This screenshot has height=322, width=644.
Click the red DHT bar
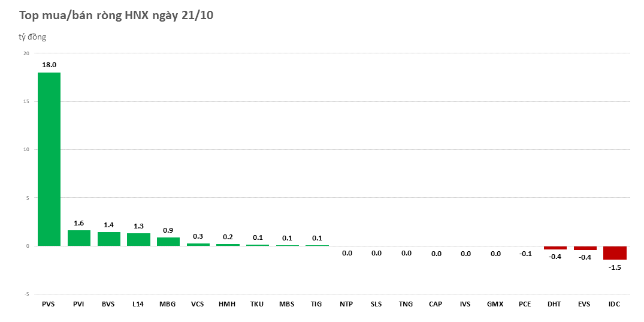(555, 248)
